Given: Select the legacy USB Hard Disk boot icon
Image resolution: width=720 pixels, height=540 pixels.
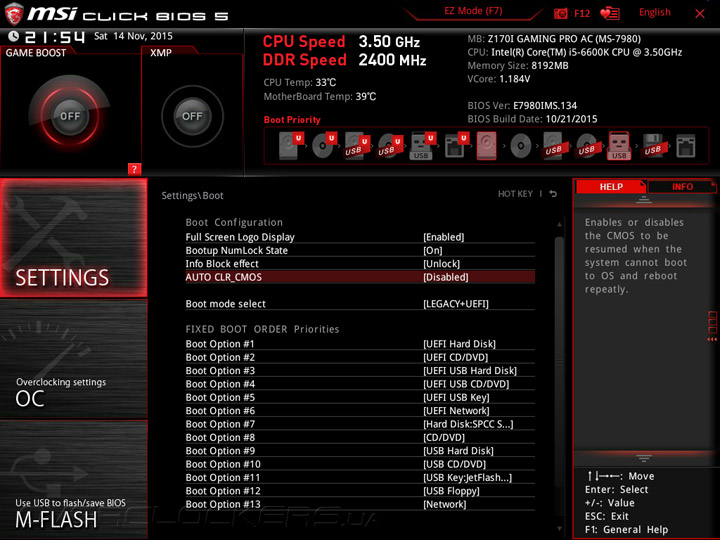Looking at the screenshot, I should click(x=553, y=146).
